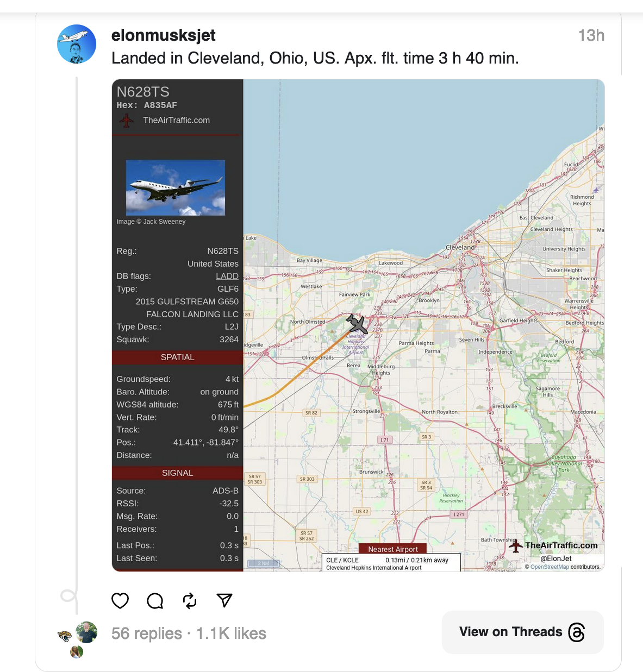Follow the OpenStreetMap contributors link
The width and height of the screenshot is (643, 672).
(x=550, y=567)
